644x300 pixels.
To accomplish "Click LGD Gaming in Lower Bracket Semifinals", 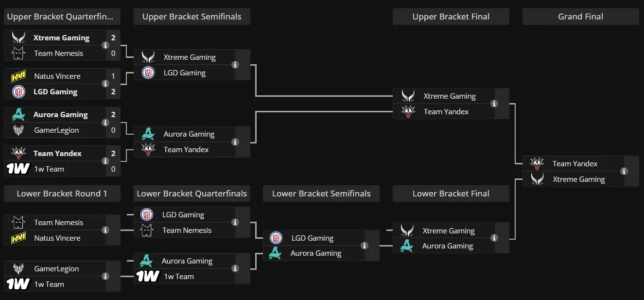I will pos(313,238).
